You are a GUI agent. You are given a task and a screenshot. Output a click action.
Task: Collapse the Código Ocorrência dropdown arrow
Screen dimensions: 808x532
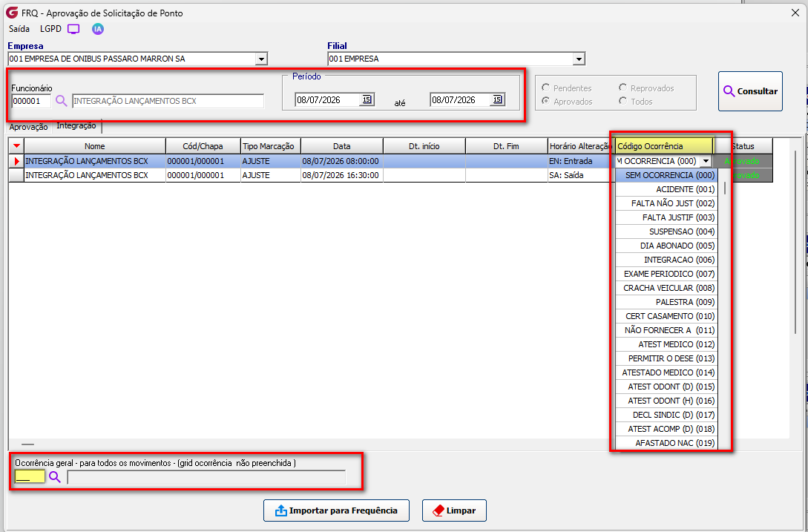pos(706,161)
